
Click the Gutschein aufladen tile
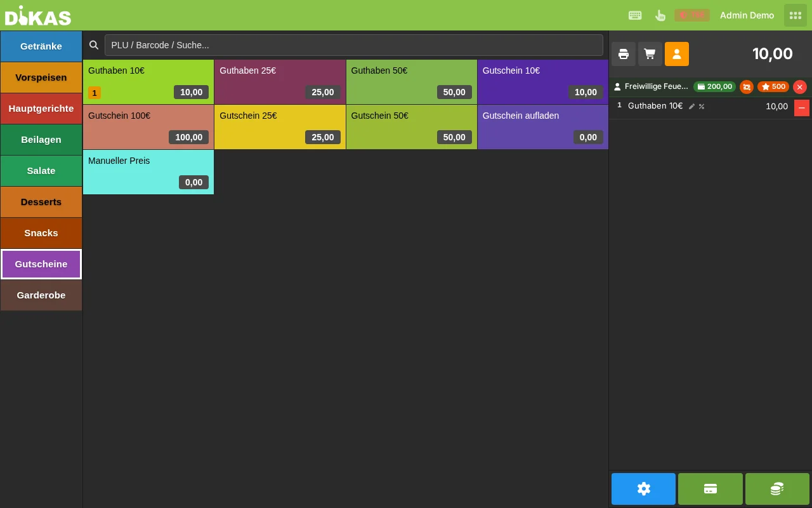pyautogui.click(x=543, y=127)
